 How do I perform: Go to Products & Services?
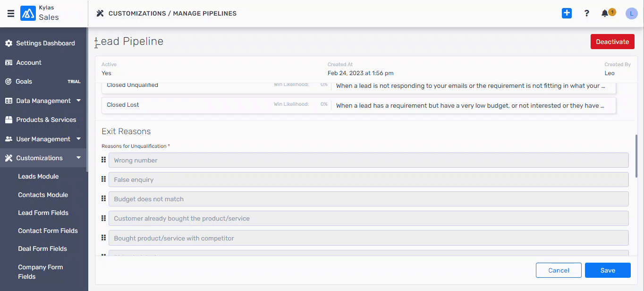[46, 120]
